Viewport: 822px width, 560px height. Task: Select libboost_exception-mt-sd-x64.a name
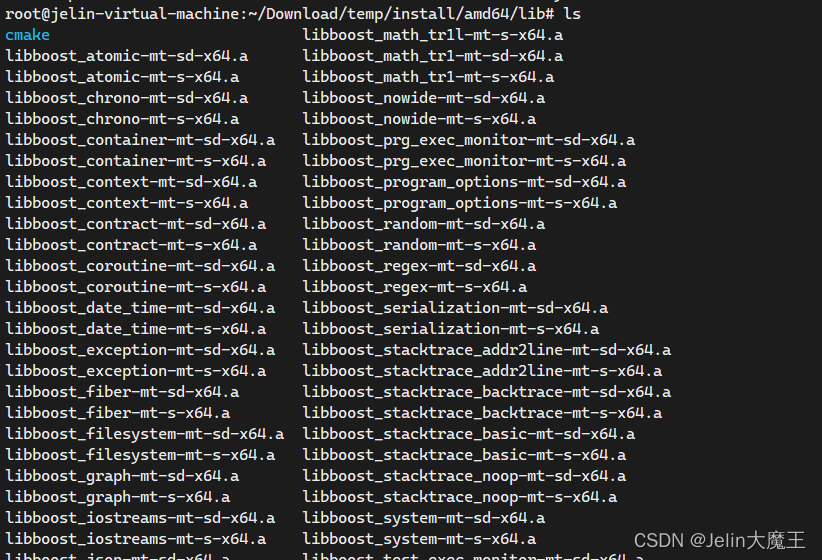click(x=140, y=350)
